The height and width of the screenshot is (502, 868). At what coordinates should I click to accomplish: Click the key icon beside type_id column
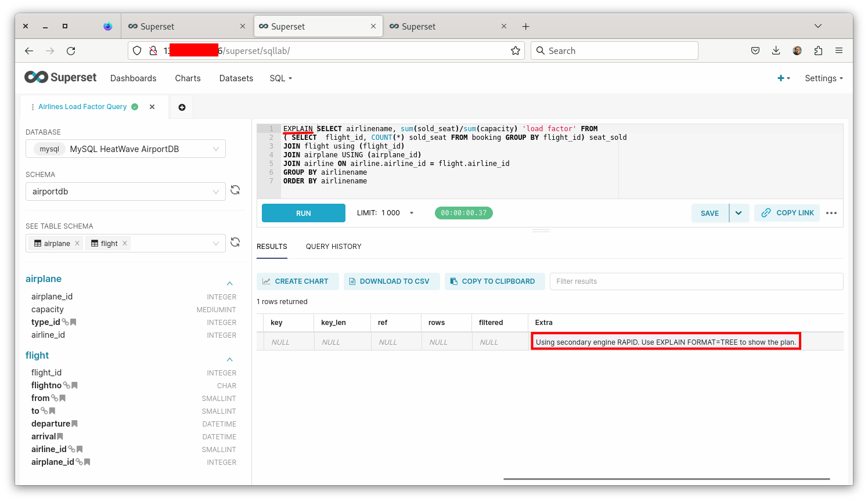[65, 322]
